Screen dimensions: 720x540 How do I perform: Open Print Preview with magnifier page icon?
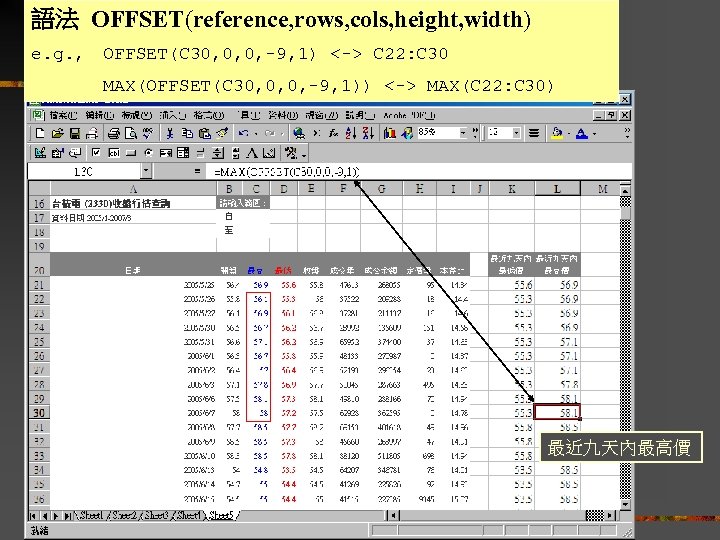131,133
